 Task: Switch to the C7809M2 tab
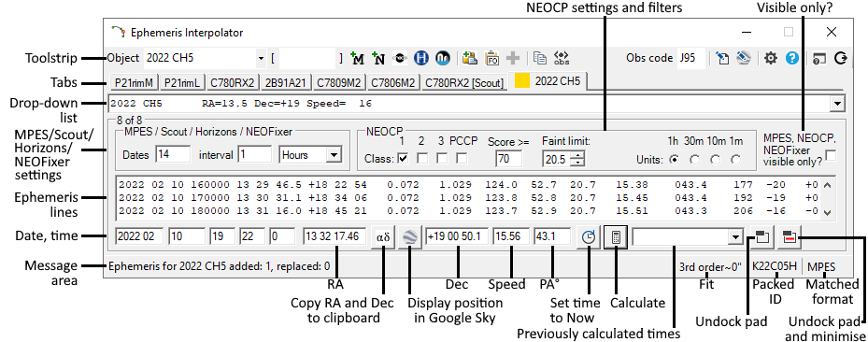tap(339, 83)
